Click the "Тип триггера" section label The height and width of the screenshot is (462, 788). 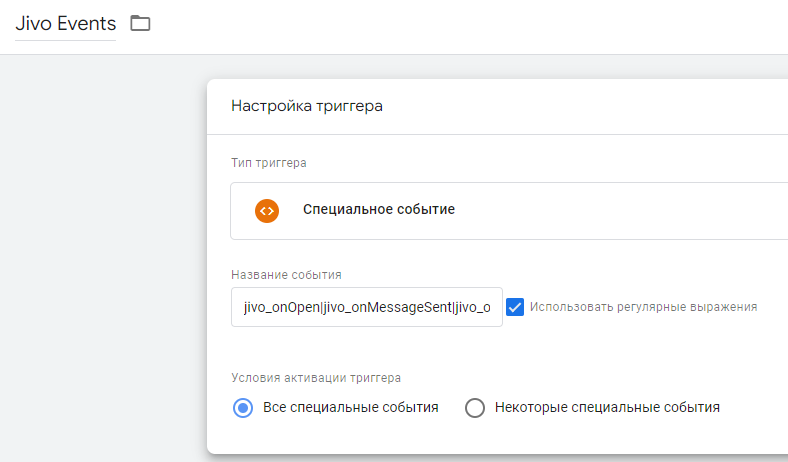coord(269,162)
